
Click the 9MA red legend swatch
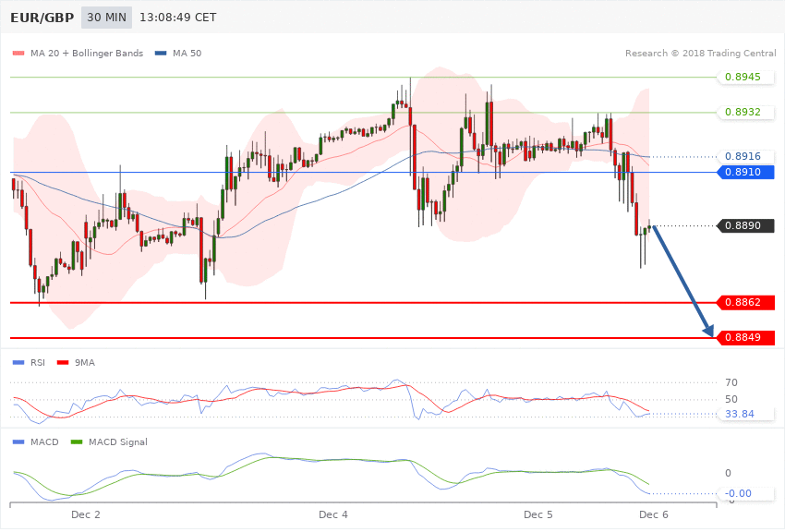click(x=63, y=362)
